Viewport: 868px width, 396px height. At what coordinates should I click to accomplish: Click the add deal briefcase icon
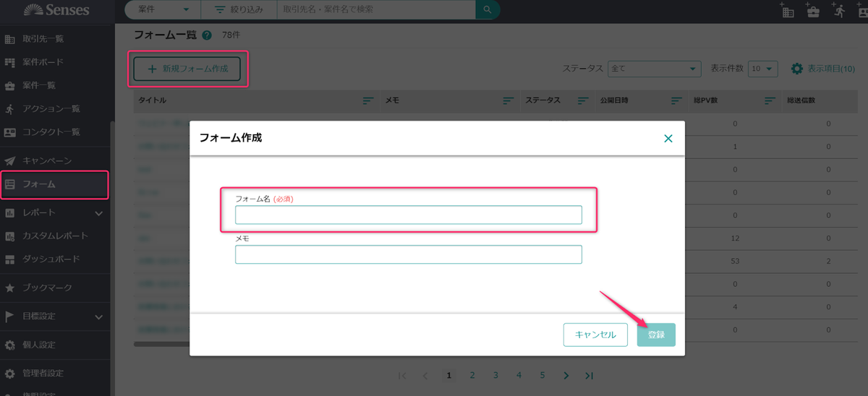813,11
